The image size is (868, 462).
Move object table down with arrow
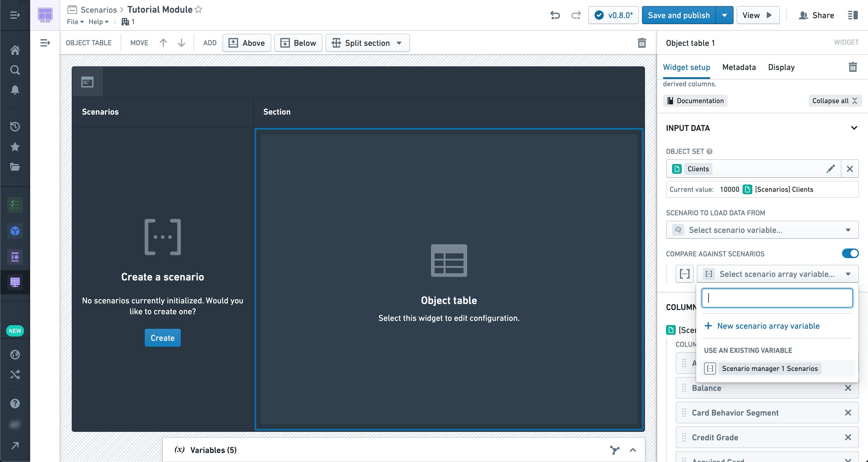click(181, 43)
